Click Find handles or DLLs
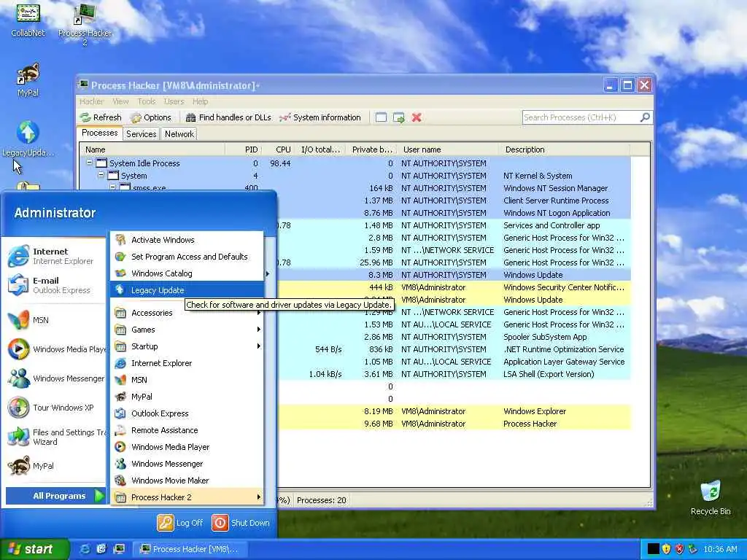Image resolution: width=747 pixels, height=560 pixels. click(228, 117)
